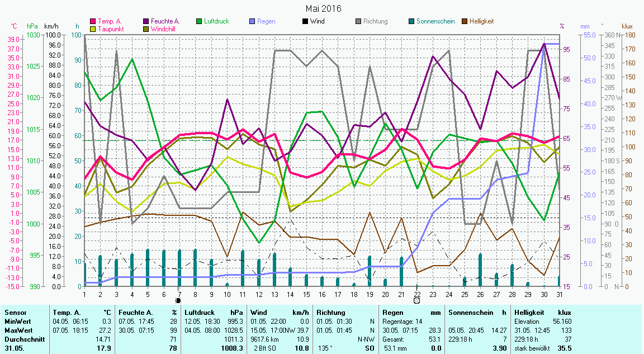Click the 'MaxWert' row label
This screenshot has width=644, height=354.
17,330
